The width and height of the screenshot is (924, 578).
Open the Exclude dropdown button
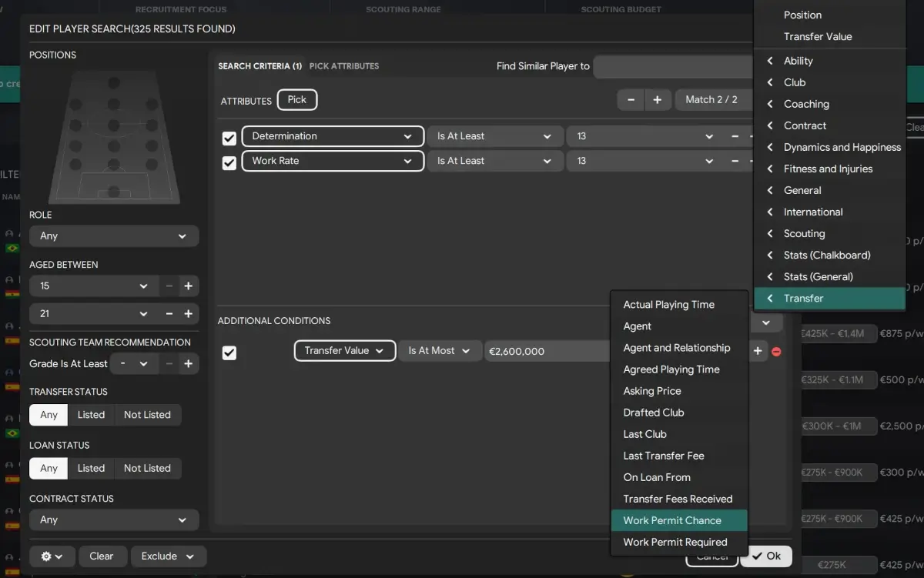[x=169, y=556]
